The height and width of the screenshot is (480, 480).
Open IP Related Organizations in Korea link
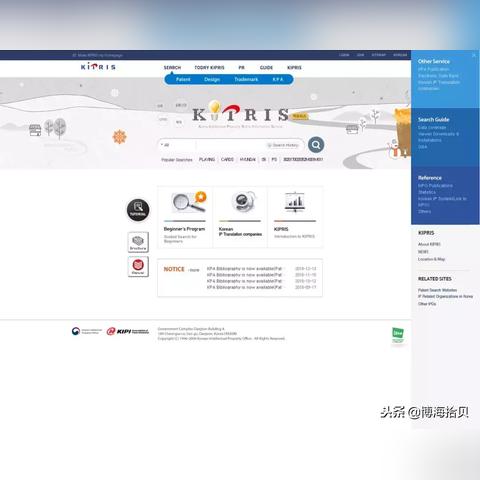(x=445, y=296)
